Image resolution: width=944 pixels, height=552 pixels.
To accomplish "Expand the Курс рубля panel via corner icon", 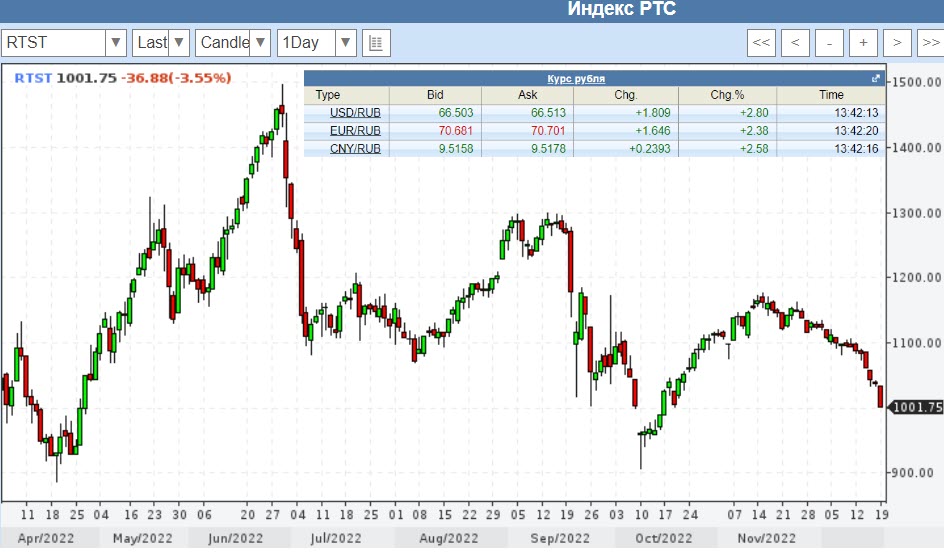I will click(x=876, y=78).
